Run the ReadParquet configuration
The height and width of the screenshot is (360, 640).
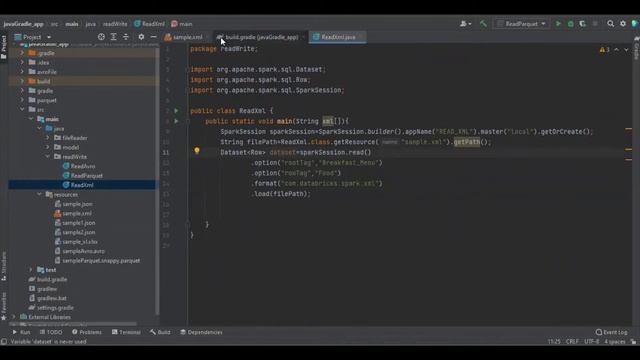[x=558, y=24]
